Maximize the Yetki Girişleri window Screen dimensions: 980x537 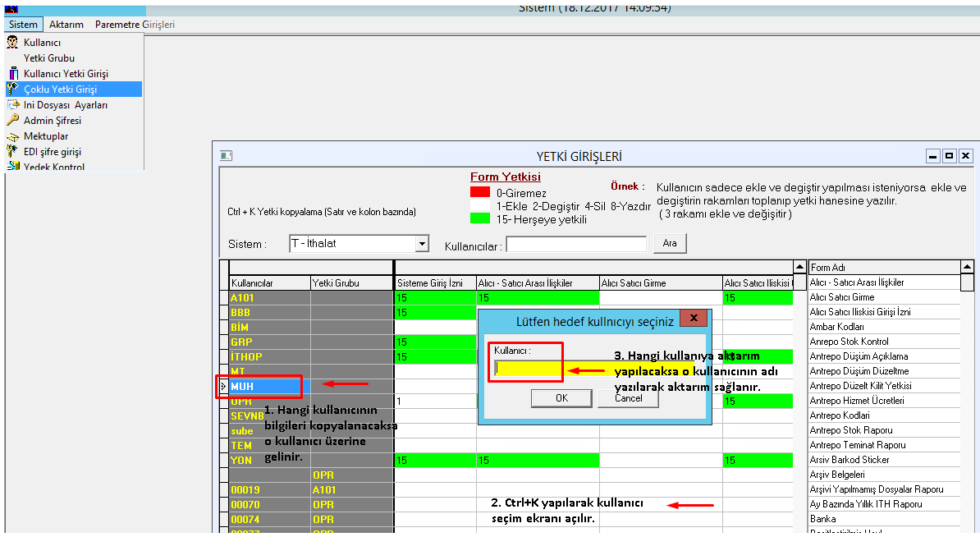[x=950, y=156]
